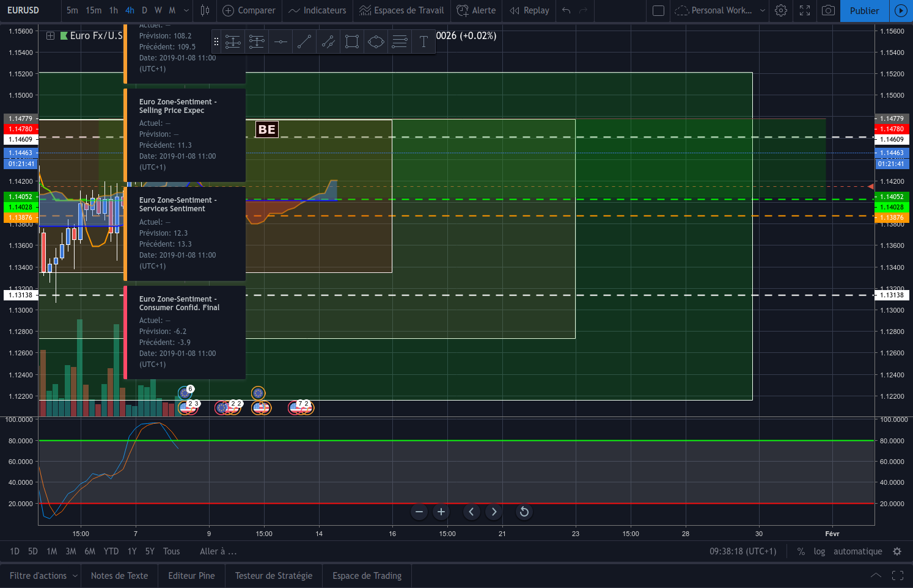Viewport: 913px width, 588px height.
Task: Toggle the log scale
Action: (819, 551)
